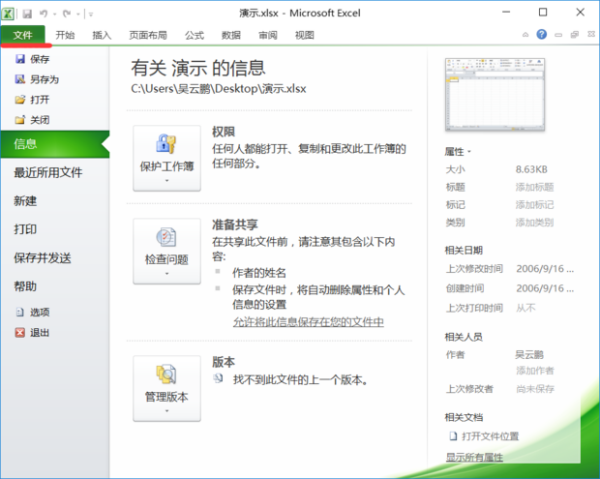
Task: Click 从不 next to 上次打印时间
Action: click(x=525, y=308)
